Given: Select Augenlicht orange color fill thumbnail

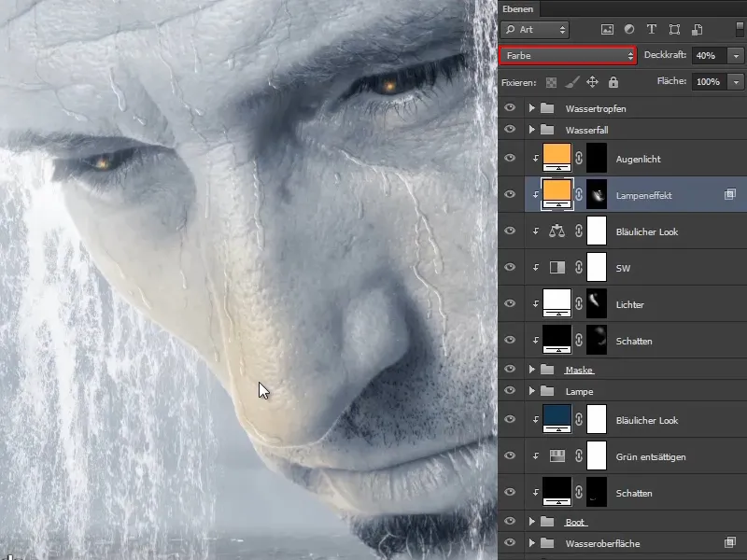Looking at the screenshot, I should tap(557, 158).
